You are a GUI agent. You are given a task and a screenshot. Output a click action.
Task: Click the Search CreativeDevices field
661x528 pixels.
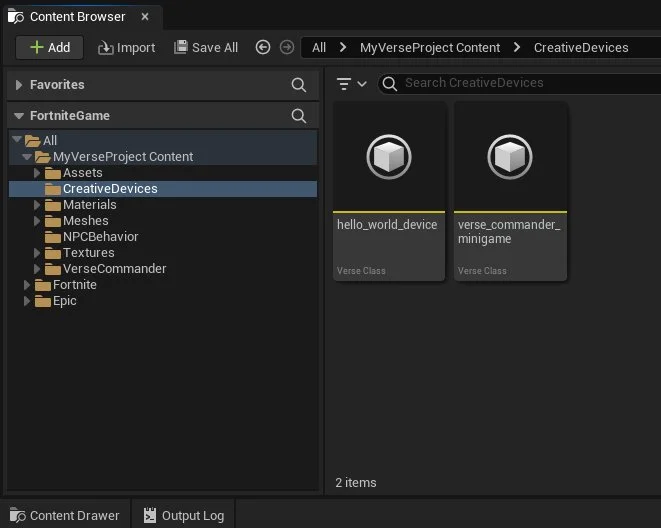click(x=519, y=83)
